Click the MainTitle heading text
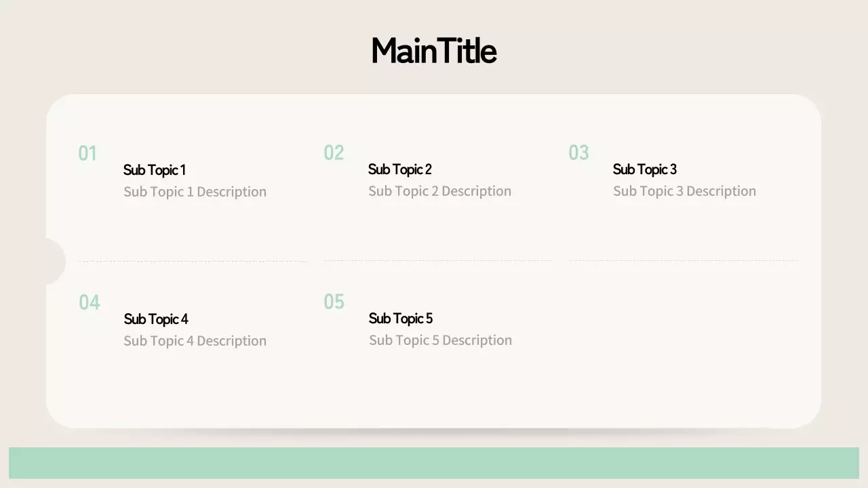Viewport: 868px width, 488px height. point(434,51)
